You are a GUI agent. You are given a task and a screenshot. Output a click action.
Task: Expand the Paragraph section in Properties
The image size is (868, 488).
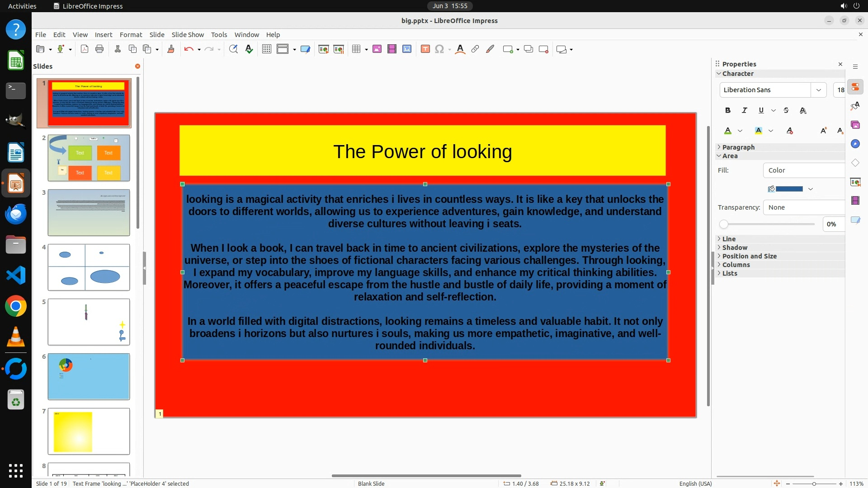738,147
